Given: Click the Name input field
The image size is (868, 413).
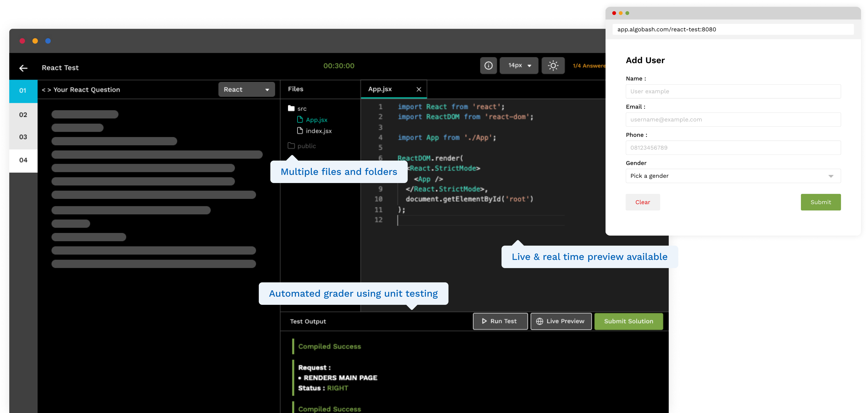Looking at the screenshot, I should click(733, 91).
